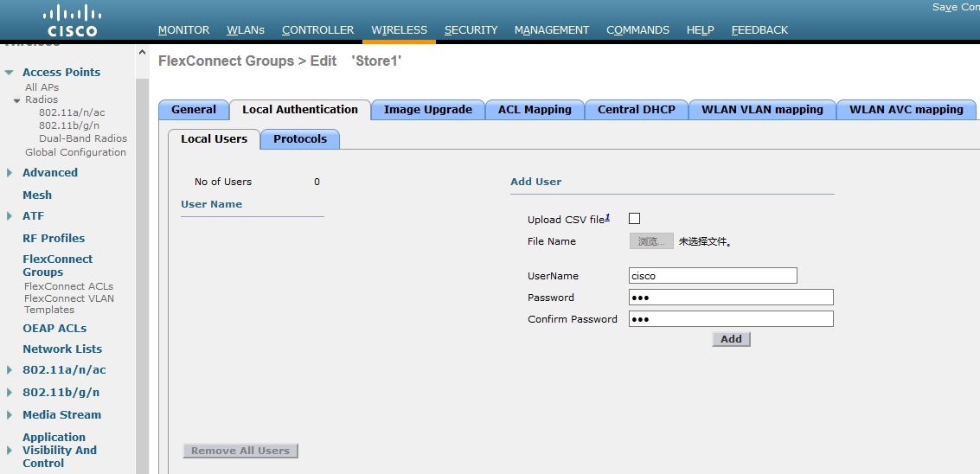Open the 802.11a/n/ac section link
The height and width of the screenshot is (474, 980).
point(64,369)
